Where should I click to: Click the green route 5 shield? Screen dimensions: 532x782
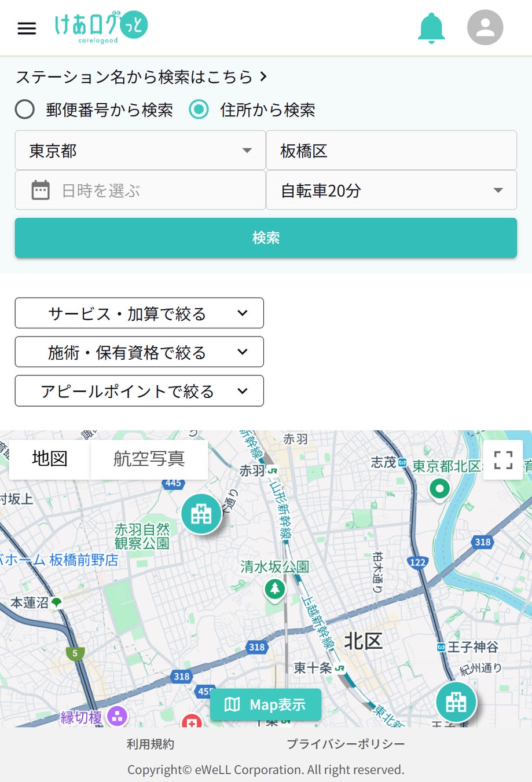click(75, 653)
